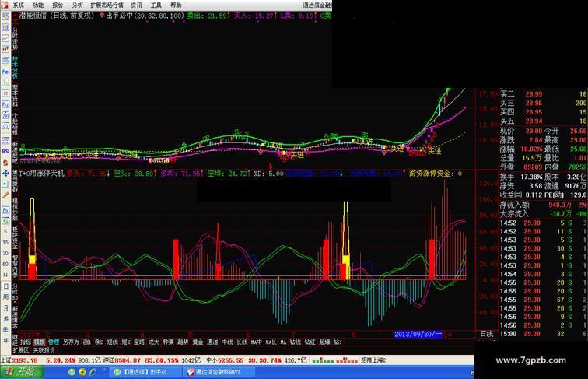588x379 pixels.
Task: Switch to weekly 周 period
Action: 5,297
